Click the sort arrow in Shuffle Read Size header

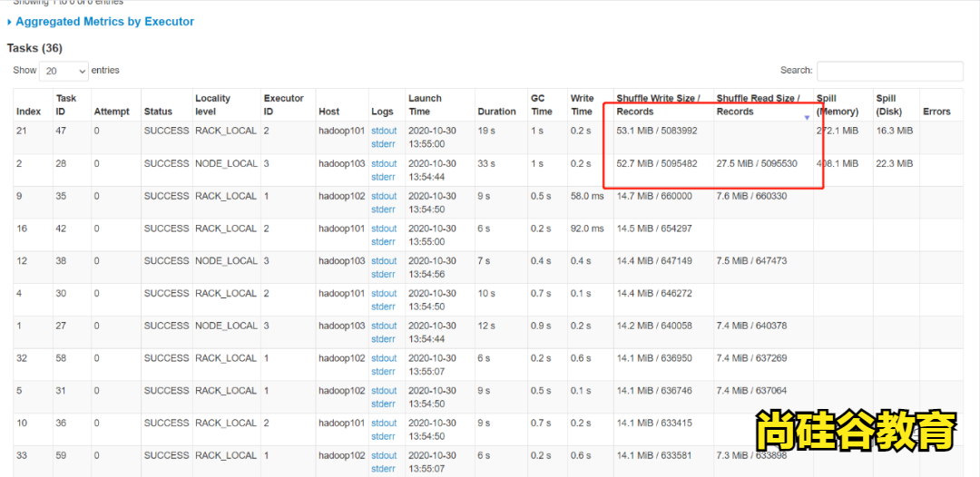808,118
